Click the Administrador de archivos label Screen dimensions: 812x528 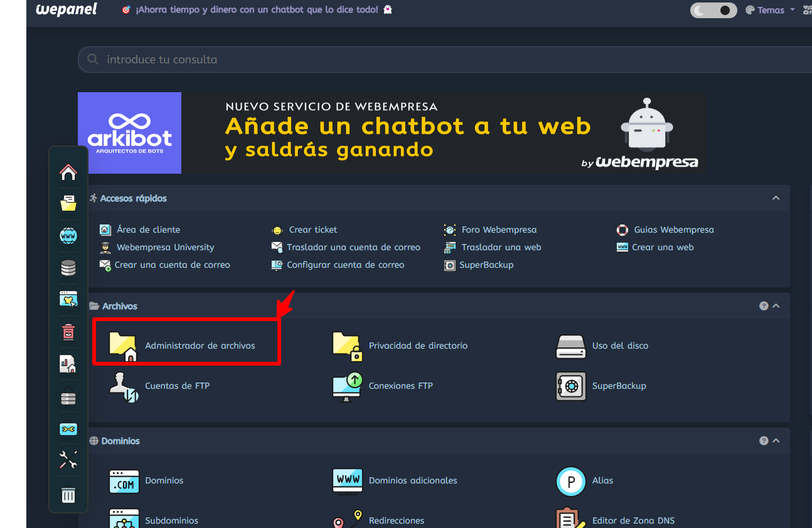point(200,346)
